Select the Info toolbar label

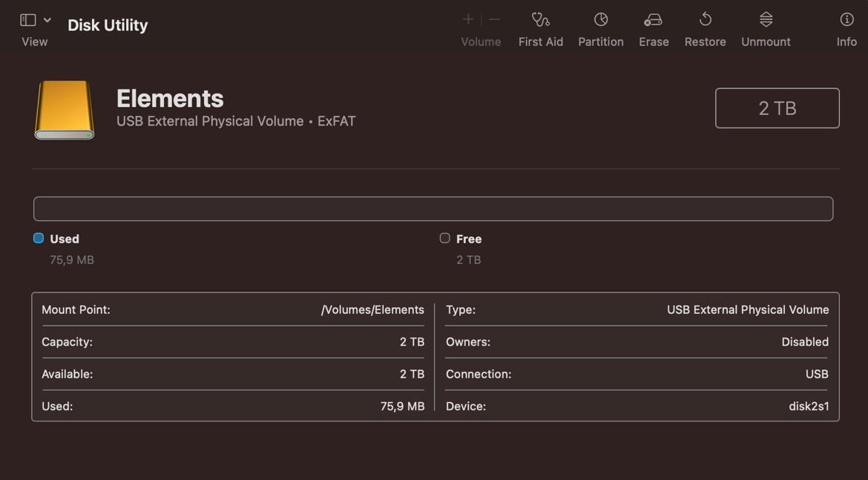pos(846,42)
